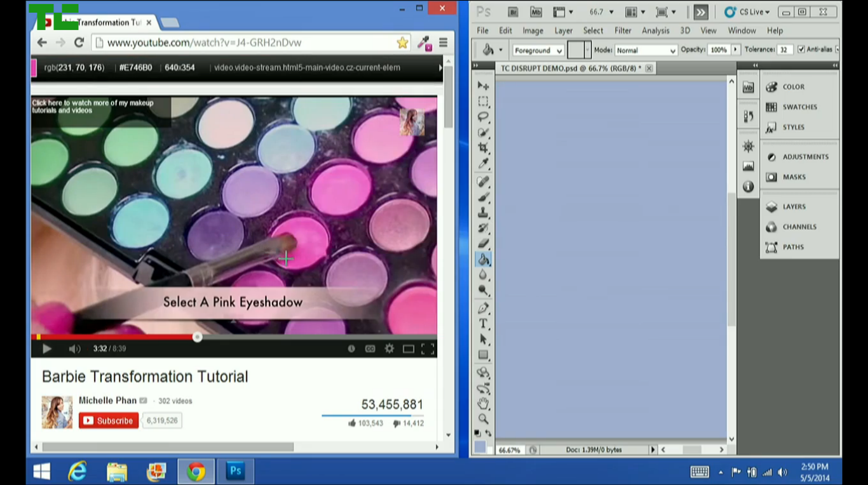Click the YouTube Subscribe button
This screenshot has width=868, height=485.
pos(109,420)
